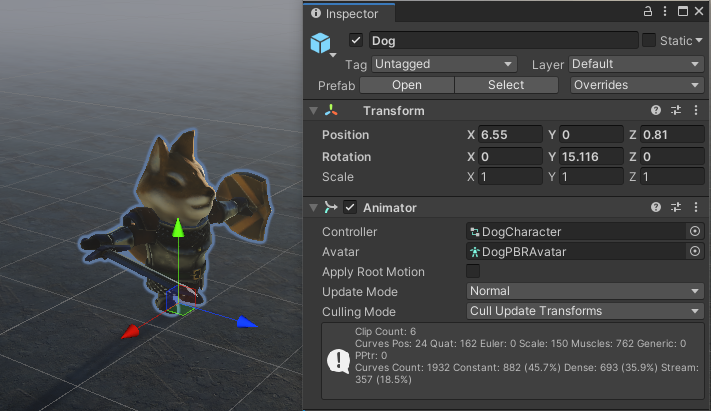Click the Clip Count: 6 text
Image resolution: width=711 pixels, height=411 pixels.
tap(385, 332)
